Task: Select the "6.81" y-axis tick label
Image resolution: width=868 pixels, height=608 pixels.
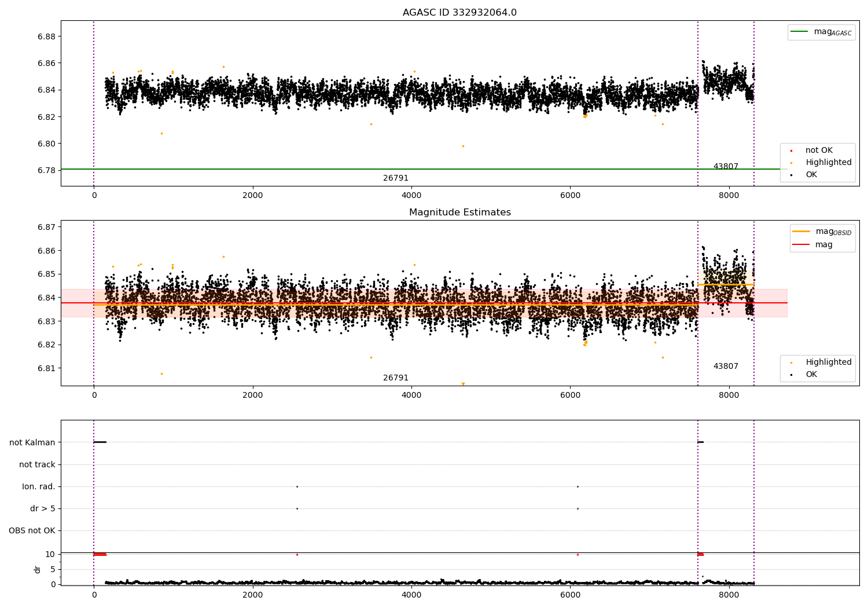Action: pos(46,368)
